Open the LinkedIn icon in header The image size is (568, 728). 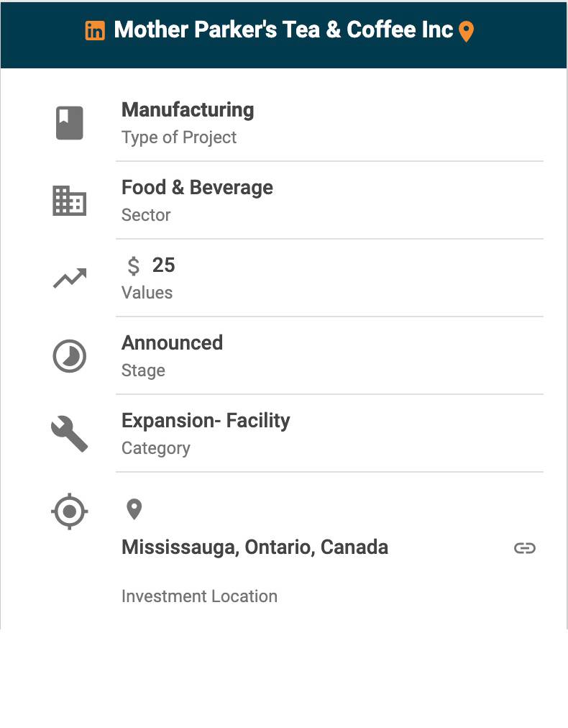(x=95, y=31)
